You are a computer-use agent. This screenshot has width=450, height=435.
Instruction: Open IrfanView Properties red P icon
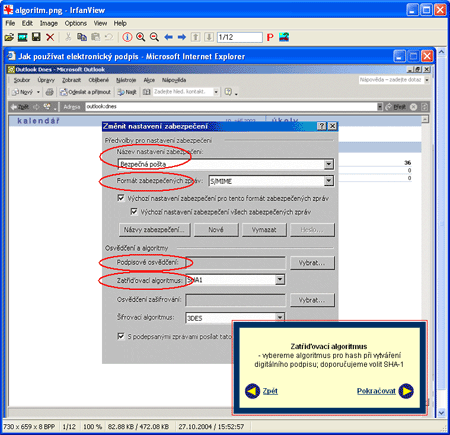coord(270,37)
